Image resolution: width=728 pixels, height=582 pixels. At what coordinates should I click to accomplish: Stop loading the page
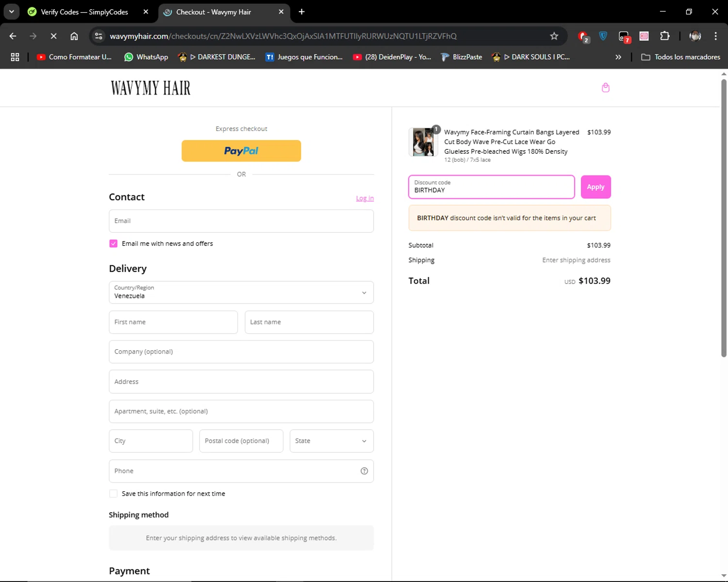[53, 36]
